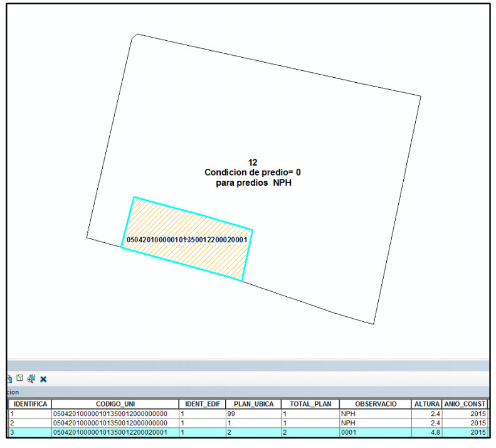The image size is (496, 448).
Task: Click OBSERVACIO cell NPH in row 2
Action: pos(376,423)
